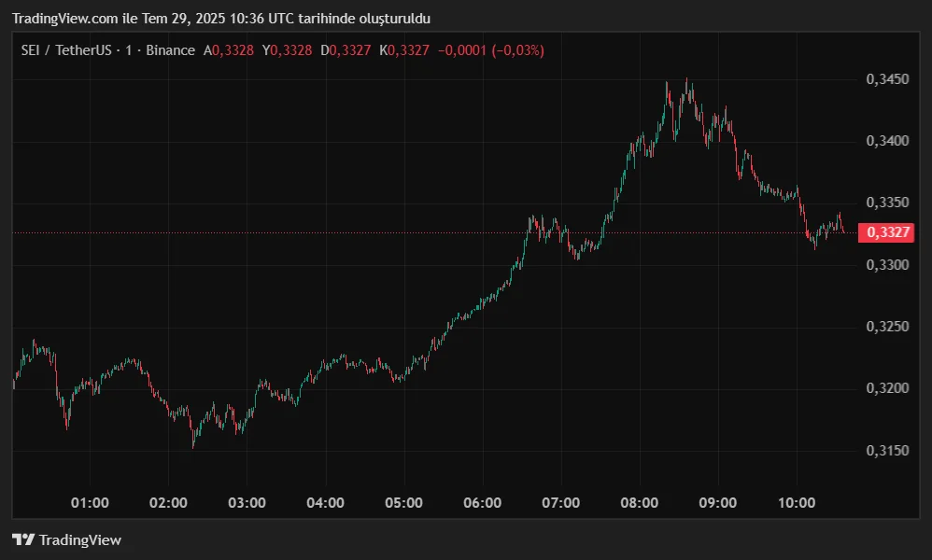Click the 01:00 time axis label

click(x=90, y=503)
